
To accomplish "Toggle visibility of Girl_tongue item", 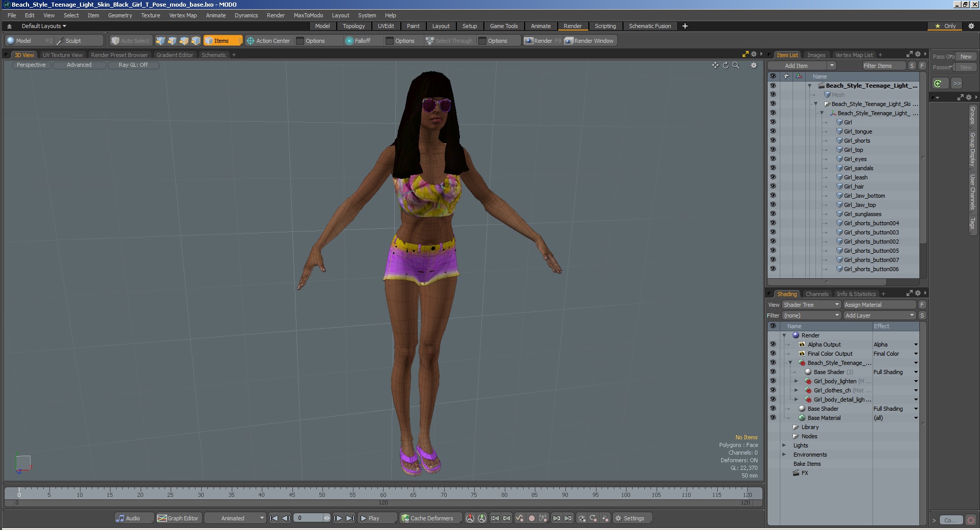I will (x=773, y=131).
